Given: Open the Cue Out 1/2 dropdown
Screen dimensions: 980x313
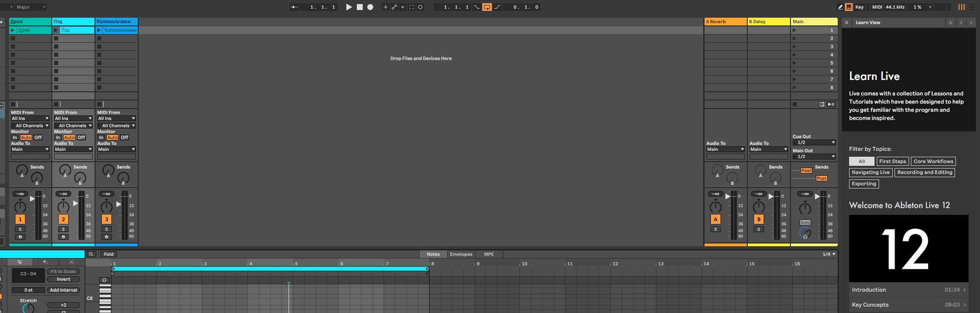Looking at the screenshot, I should [815, 143].
